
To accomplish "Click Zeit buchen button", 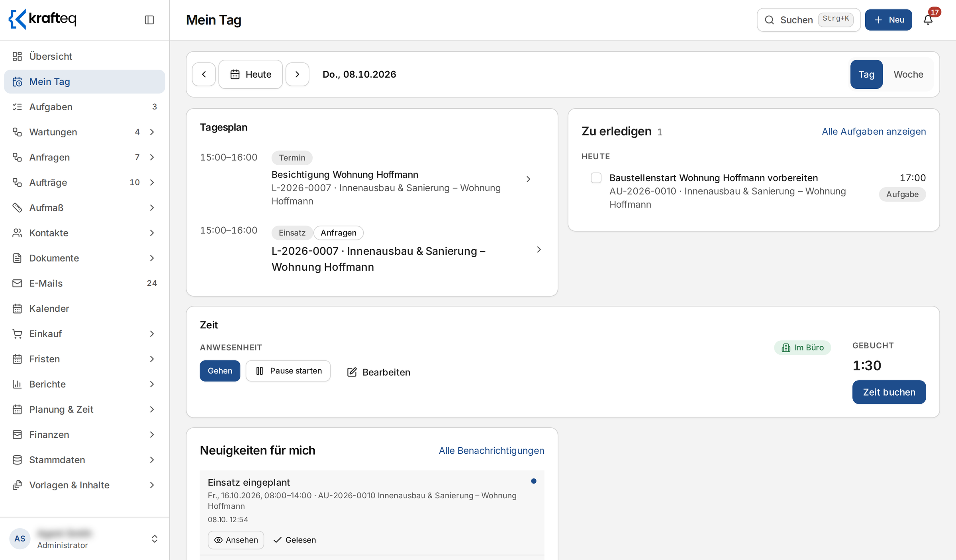I will click(889, 392).
